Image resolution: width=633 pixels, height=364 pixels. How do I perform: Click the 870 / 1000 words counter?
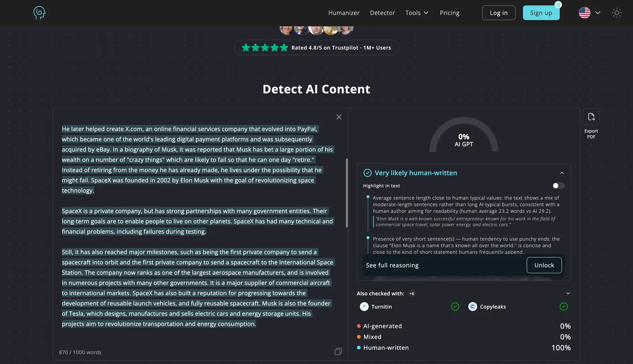80,352
